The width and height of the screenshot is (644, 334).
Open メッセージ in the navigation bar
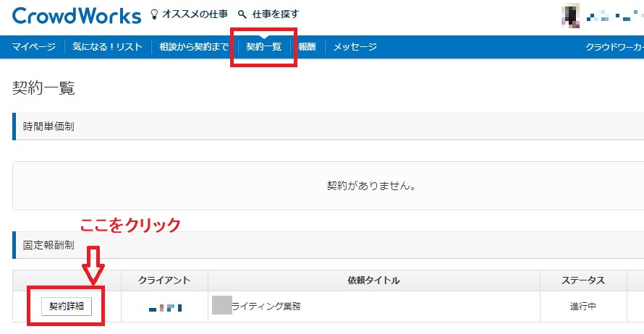355,47
